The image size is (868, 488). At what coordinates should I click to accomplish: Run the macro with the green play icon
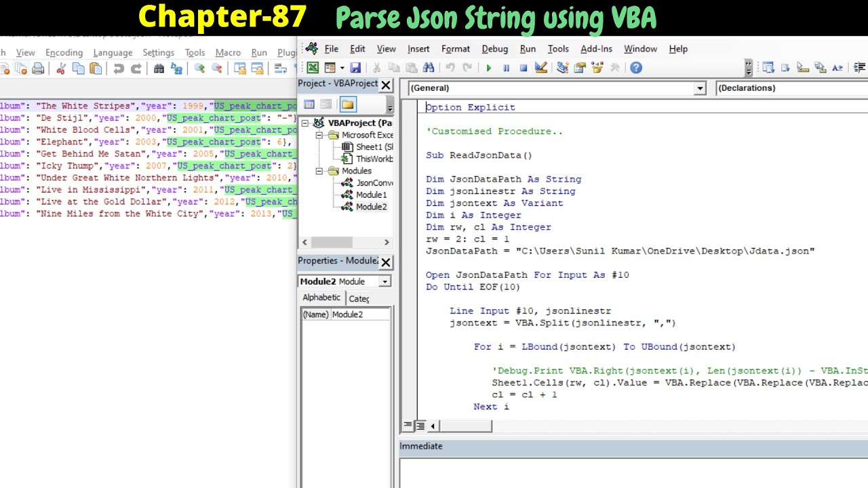tap(488, 68)
